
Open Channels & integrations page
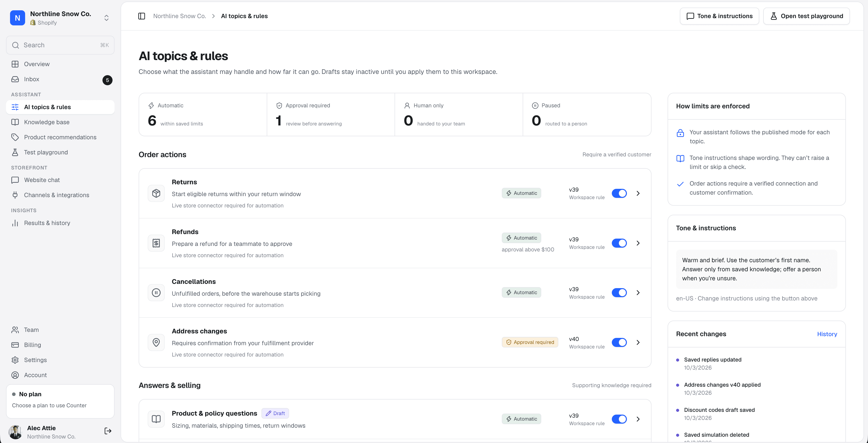click(60, 195)
